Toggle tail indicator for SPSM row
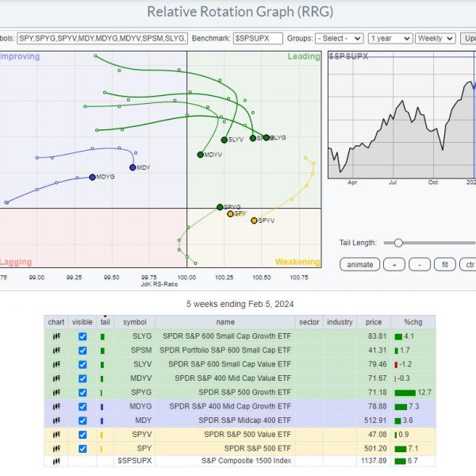 coord(102,351)
